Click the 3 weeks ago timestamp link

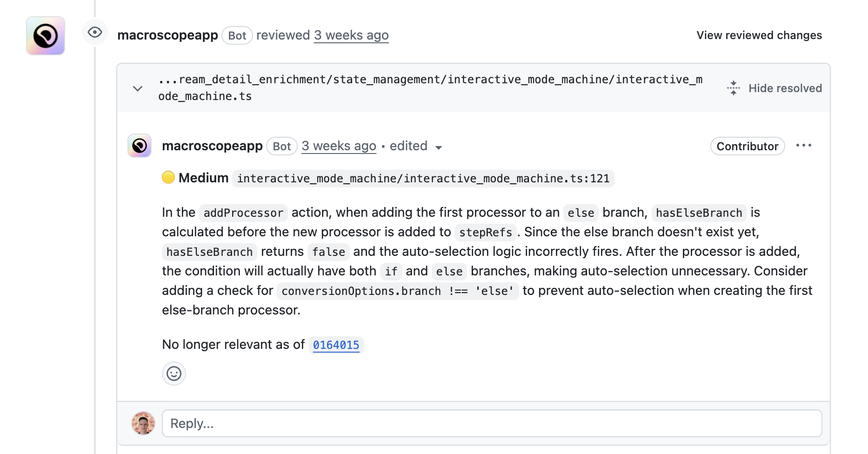tap(339, 146)
